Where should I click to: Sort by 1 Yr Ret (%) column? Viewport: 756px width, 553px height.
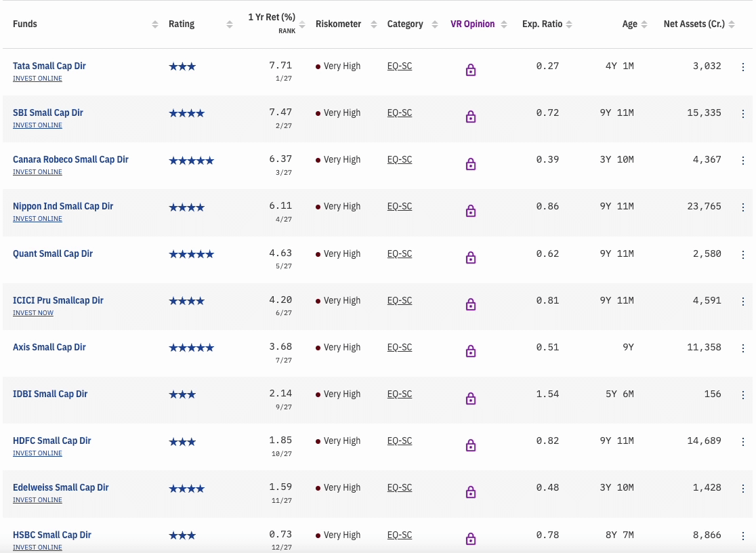302,24
